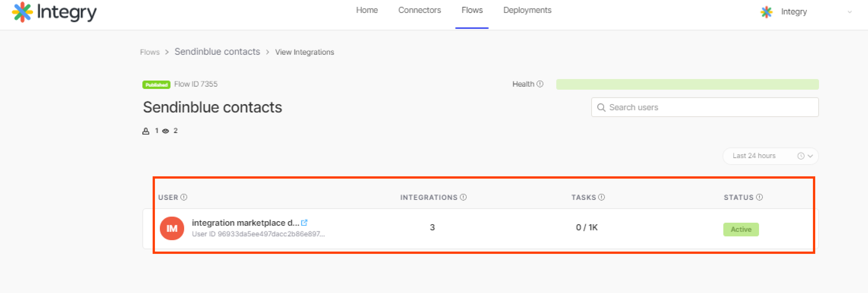Switch to the Deployments tab

coord(527,10)
